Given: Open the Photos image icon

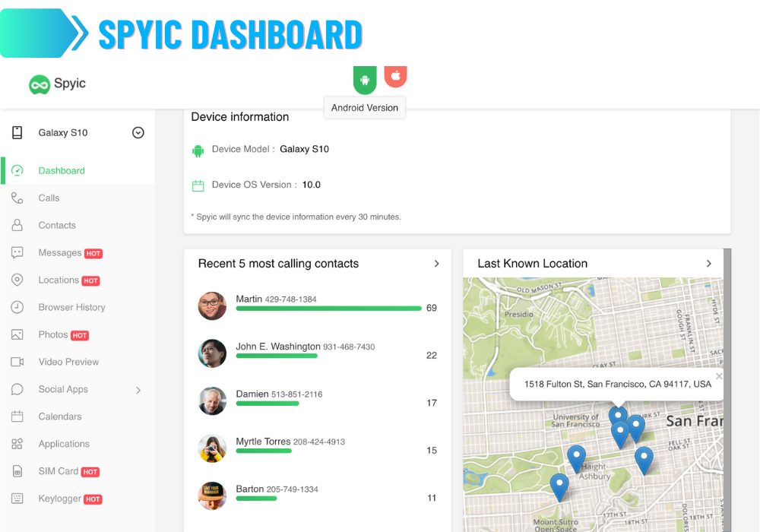Looking at the screenshot, I should (17, 334).
